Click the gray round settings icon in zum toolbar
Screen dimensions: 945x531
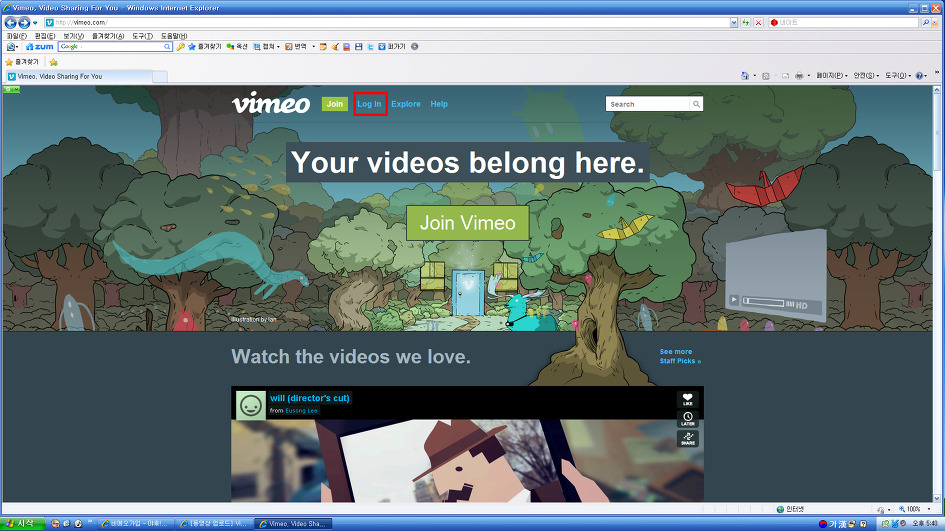(x=415, y=46)
